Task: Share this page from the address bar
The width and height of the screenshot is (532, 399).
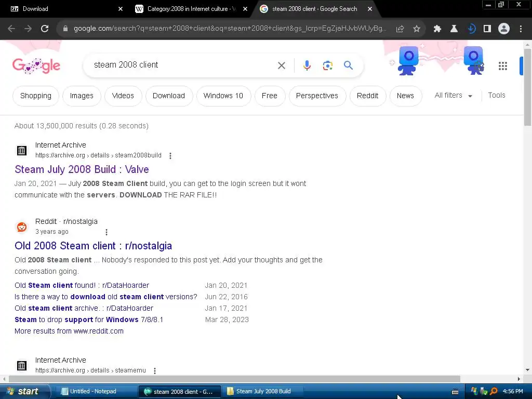Action: click(400, 29)
